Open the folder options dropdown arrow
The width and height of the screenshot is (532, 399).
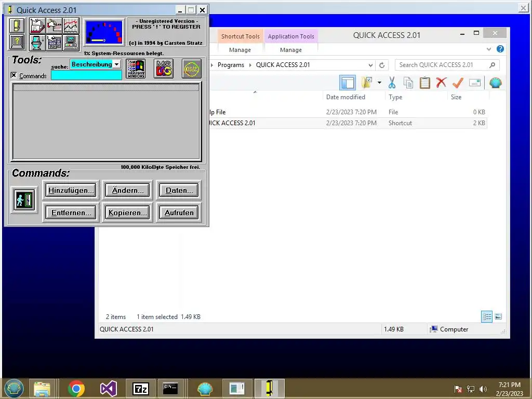coord(379,83)
